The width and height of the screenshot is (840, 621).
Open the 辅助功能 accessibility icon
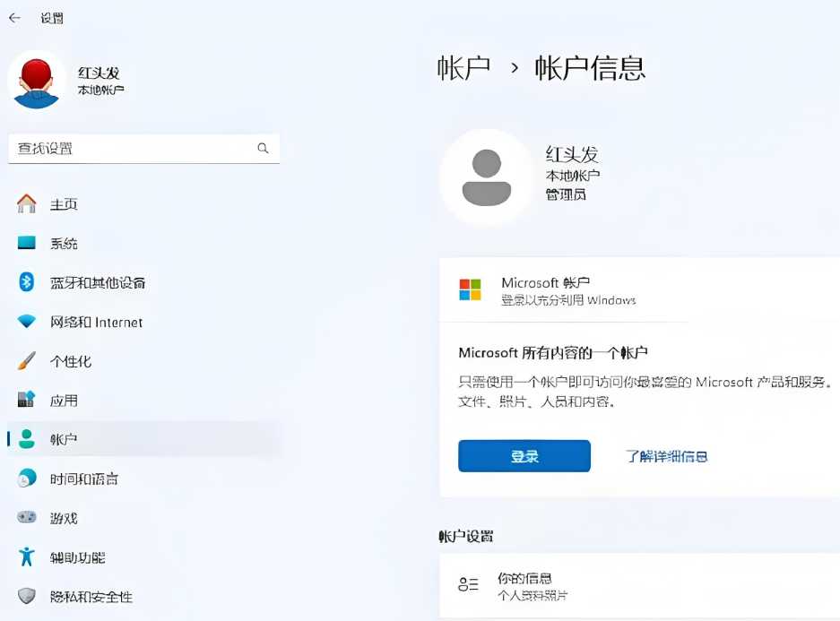[x=27, y=557]
